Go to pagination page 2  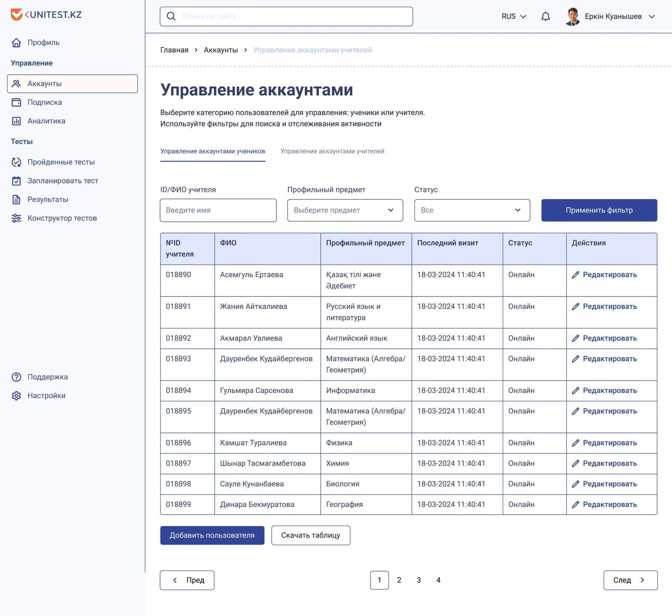(x=399, y=580)
